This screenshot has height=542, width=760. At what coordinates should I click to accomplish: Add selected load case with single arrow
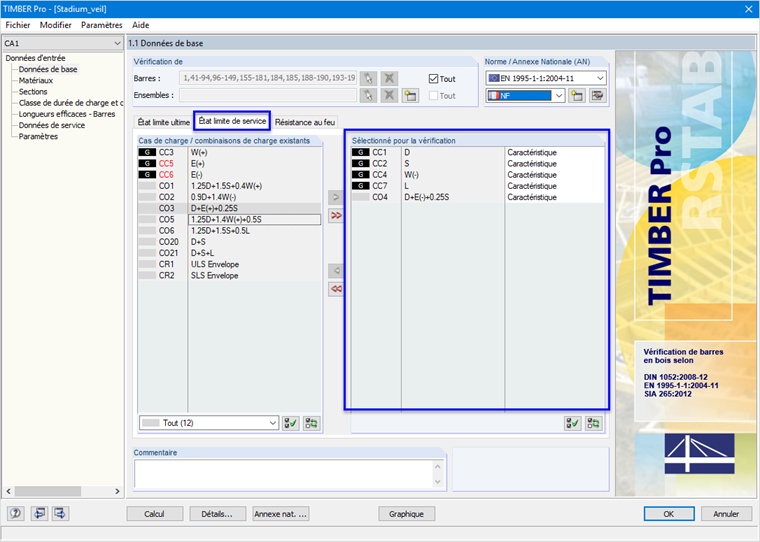(x=336, y=197)
